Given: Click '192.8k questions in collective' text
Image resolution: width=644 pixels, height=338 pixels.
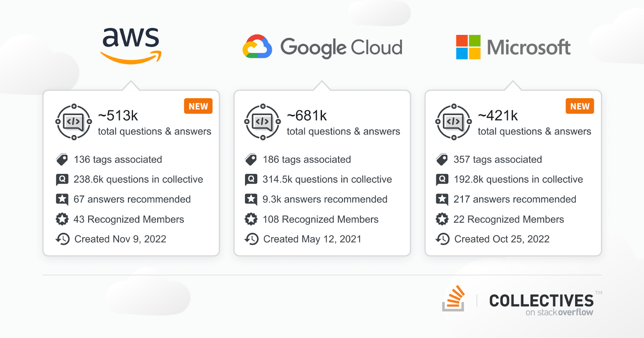Looking at the screenshot, I should tap(518, 179).
